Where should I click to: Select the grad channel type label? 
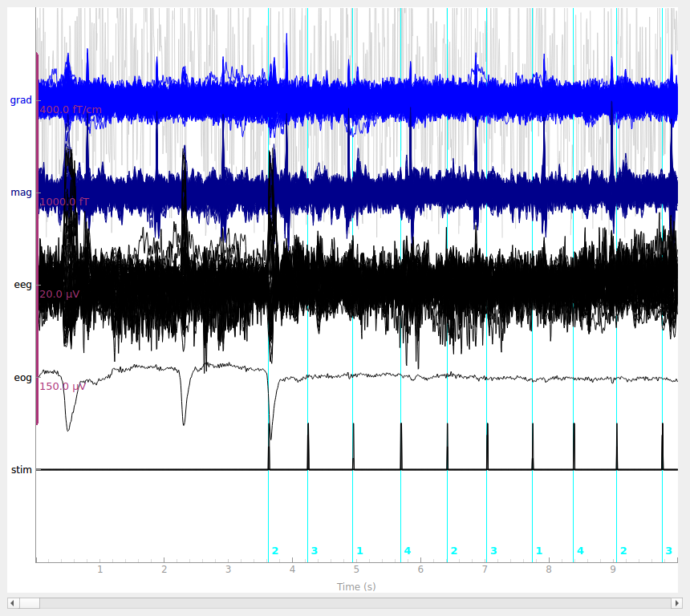click(x=21, y=100)
